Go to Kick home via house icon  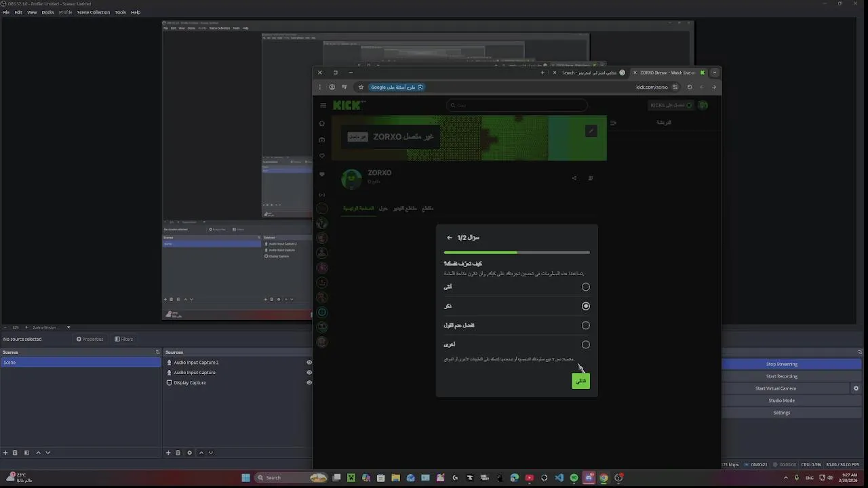[x=322, y=123]
